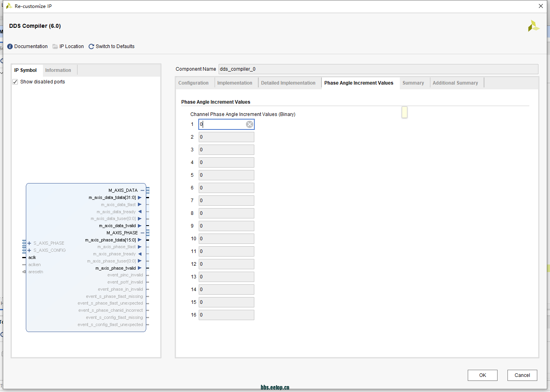Open the Configuration tab
The width and height of the screenshot is (550, 392).
(194, 83)
